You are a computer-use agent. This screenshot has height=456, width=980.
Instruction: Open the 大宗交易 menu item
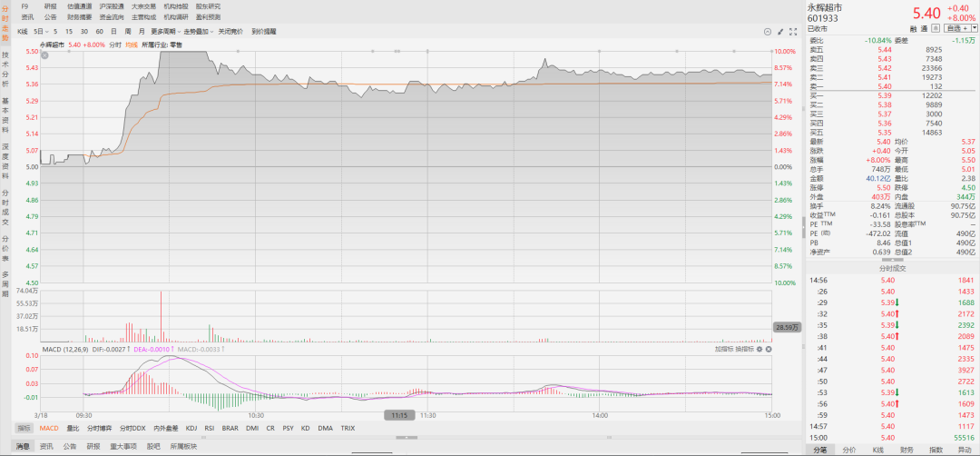point(143,6)
